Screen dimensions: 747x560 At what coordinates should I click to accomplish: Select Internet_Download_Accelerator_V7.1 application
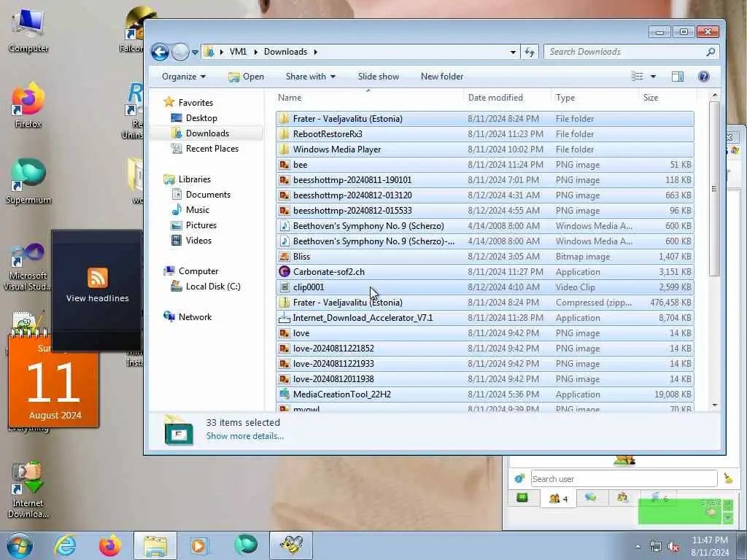(484, 318)
